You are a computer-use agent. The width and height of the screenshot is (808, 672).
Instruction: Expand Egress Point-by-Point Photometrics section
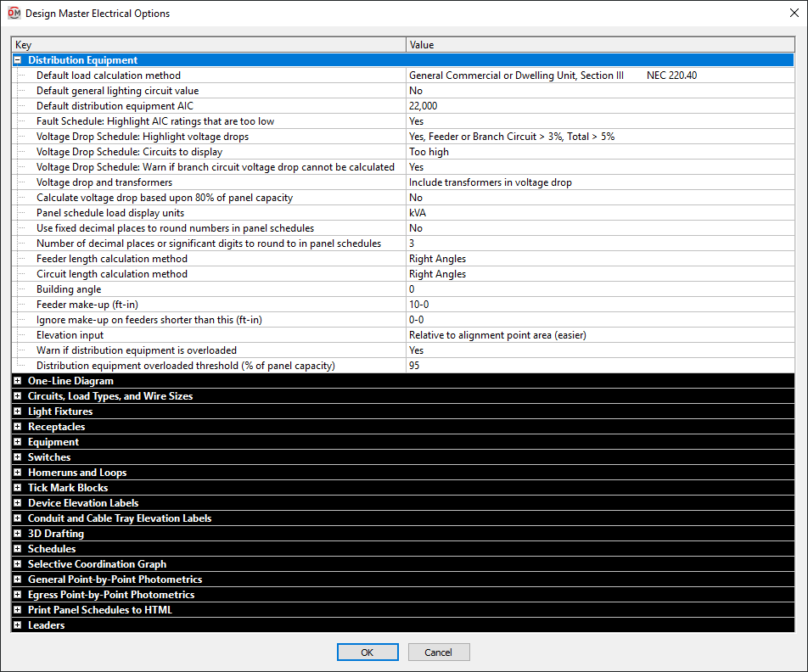click(x=18, y=595)
